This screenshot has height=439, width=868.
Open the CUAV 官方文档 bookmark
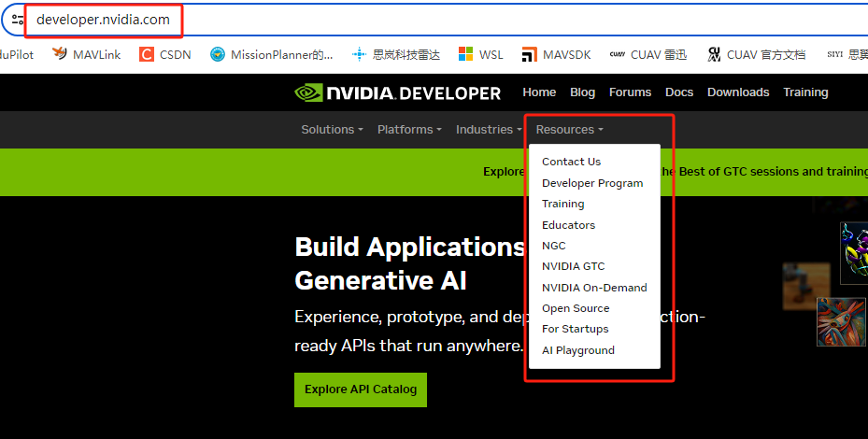click(x=756, y=54)
